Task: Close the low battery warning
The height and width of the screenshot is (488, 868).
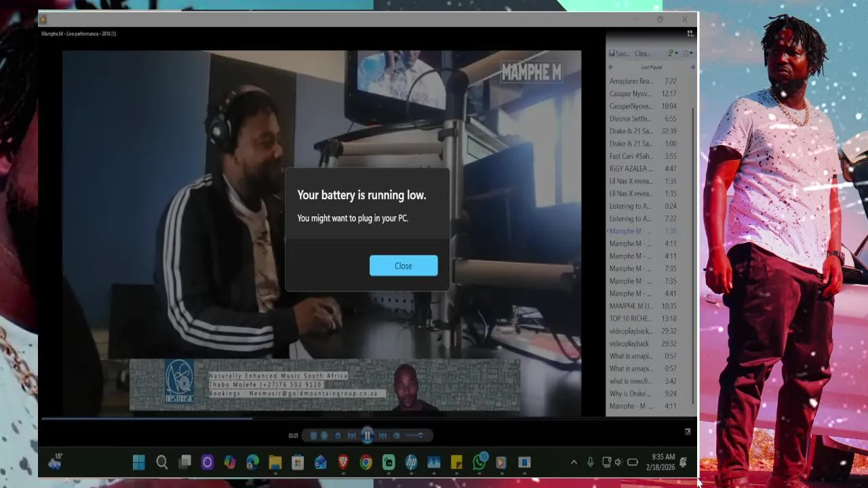Action: pyautogui.click(x=403, y=266)
